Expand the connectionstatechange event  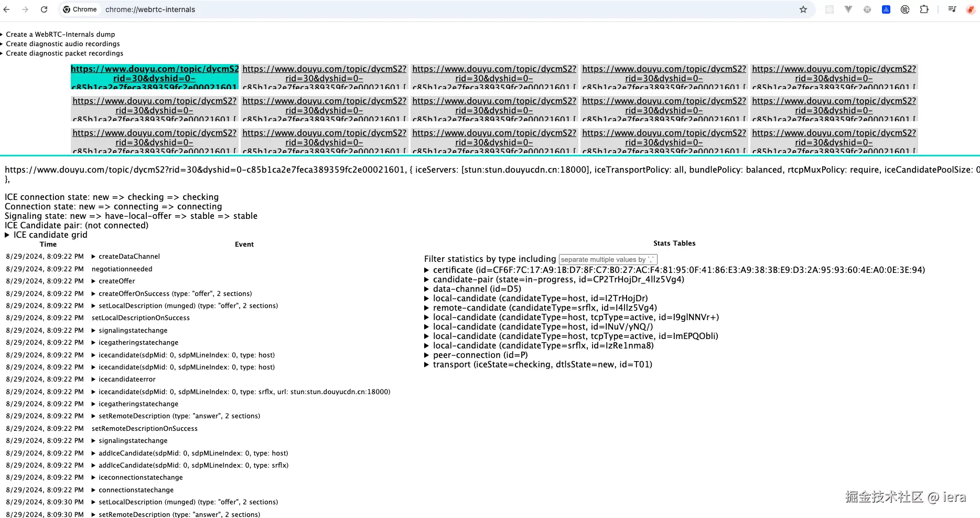pyautogui.click(x=133, y=490)
